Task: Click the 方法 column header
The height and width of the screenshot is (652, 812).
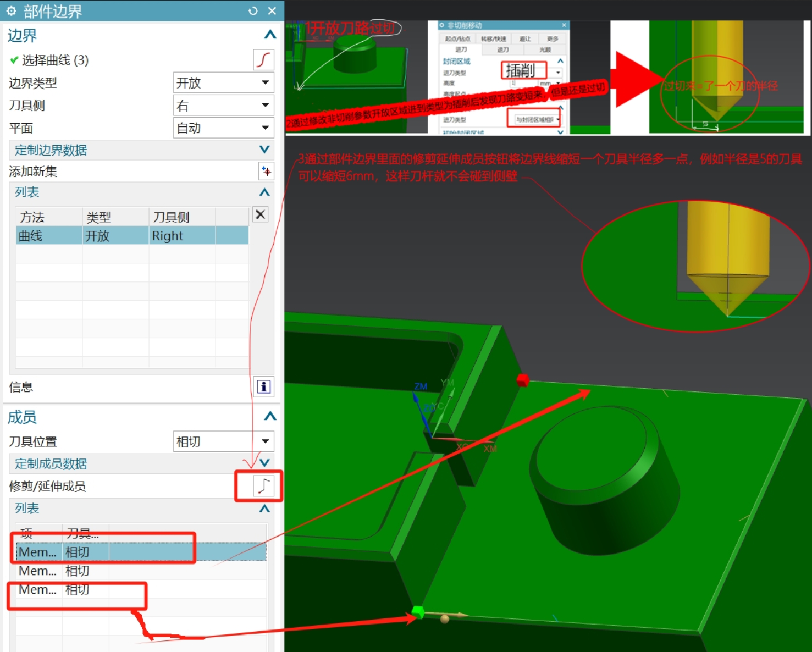Action: 49,217
